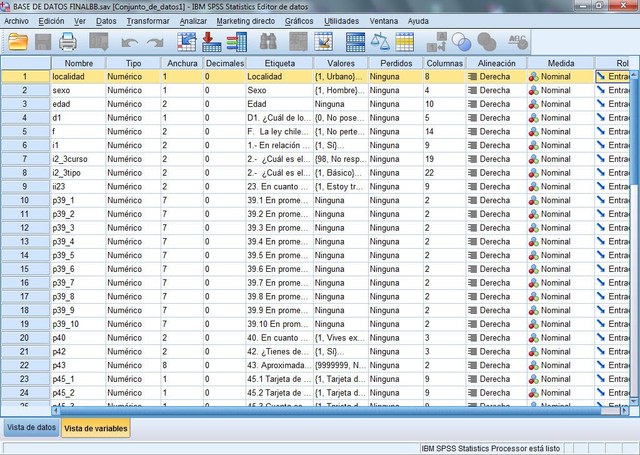
Task: Click the 'p45_2' name cell
Action: click(x=78, y=393)
